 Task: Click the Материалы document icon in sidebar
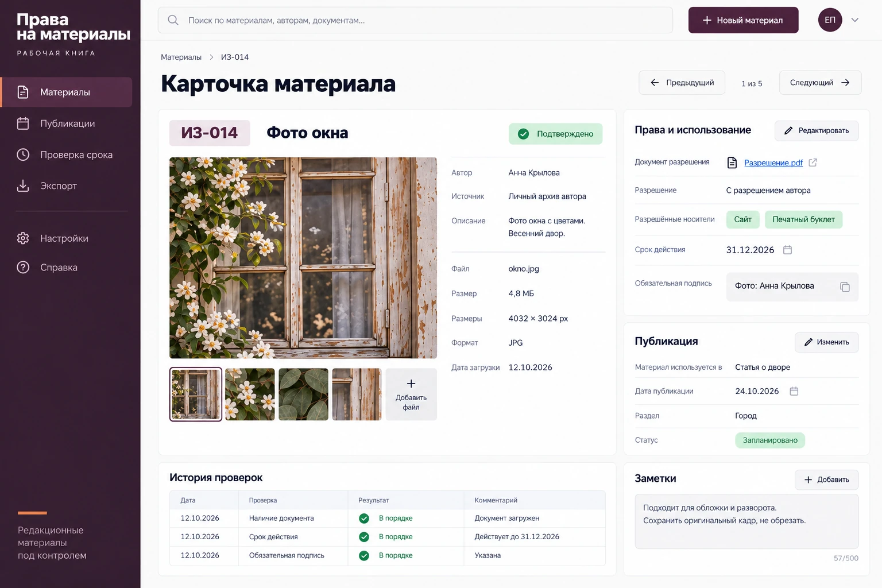tap(23, 92)
